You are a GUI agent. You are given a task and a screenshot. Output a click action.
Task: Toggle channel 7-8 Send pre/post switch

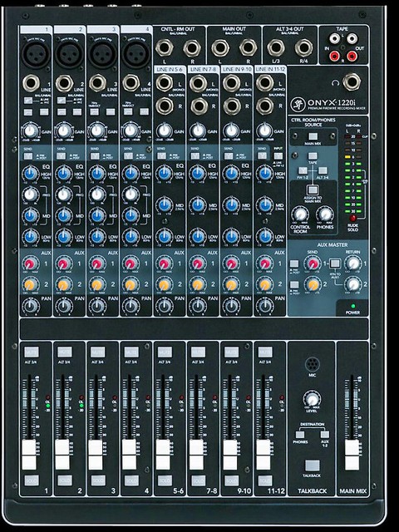(195, 156)
